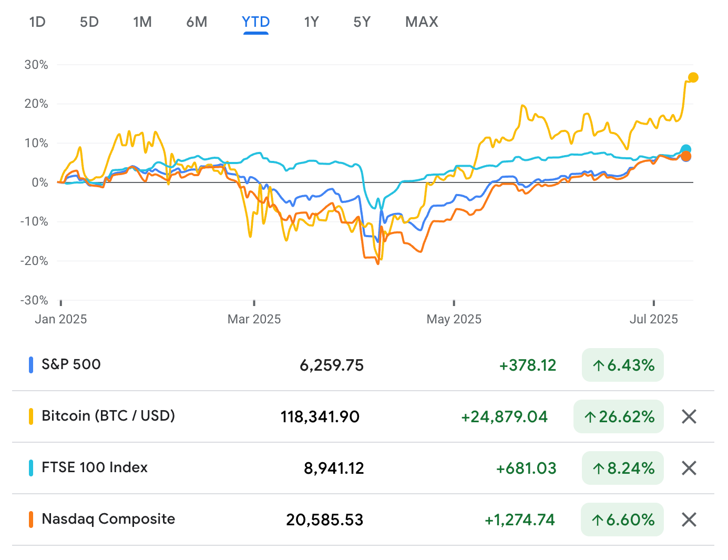Select the 5Y time range
Image resolution: width=728 pixels, height=560 pixels.
(362, 22)
